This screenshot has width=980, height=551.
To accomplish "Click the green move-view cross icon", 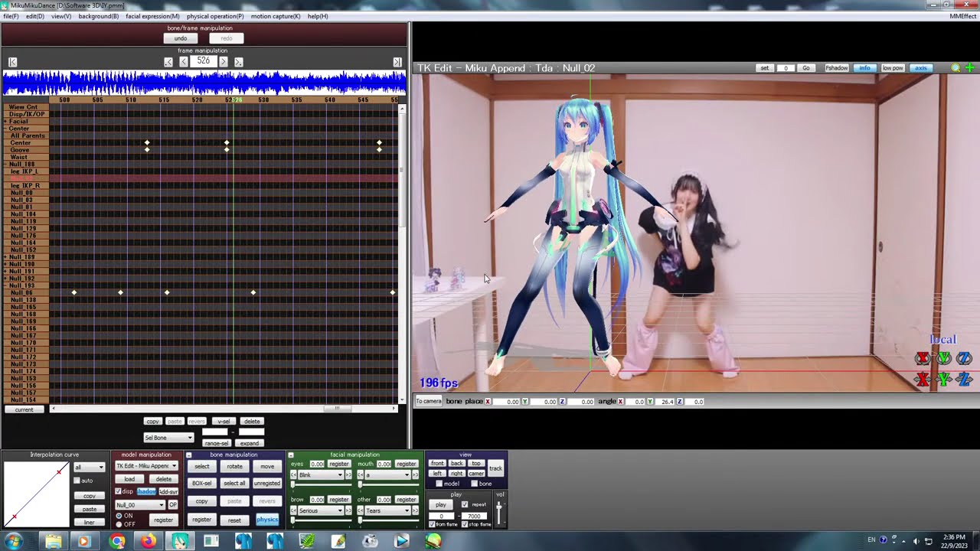I will pyautogui.click(x=969, y=68).
